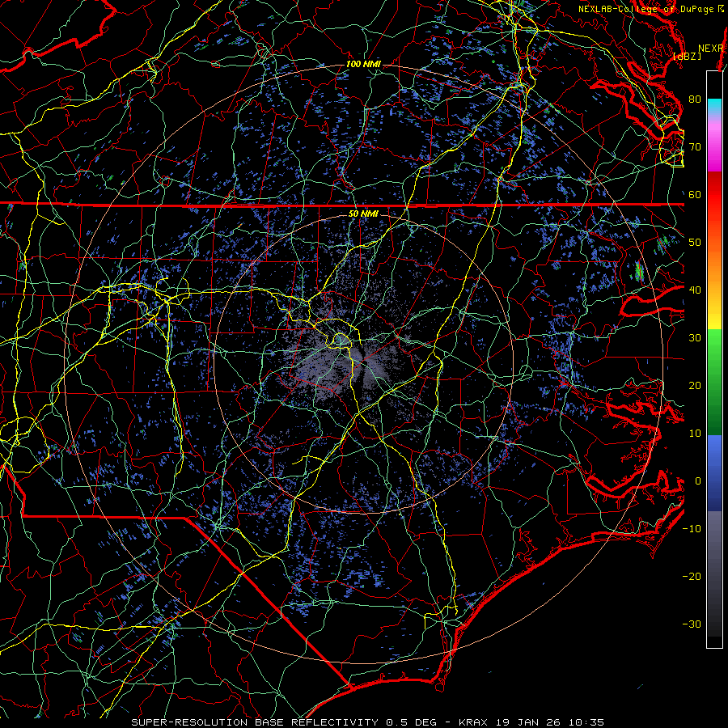728x728 pixels.
Task: Select the -10 dBZ scale value
Action: [x=692, y=528]
